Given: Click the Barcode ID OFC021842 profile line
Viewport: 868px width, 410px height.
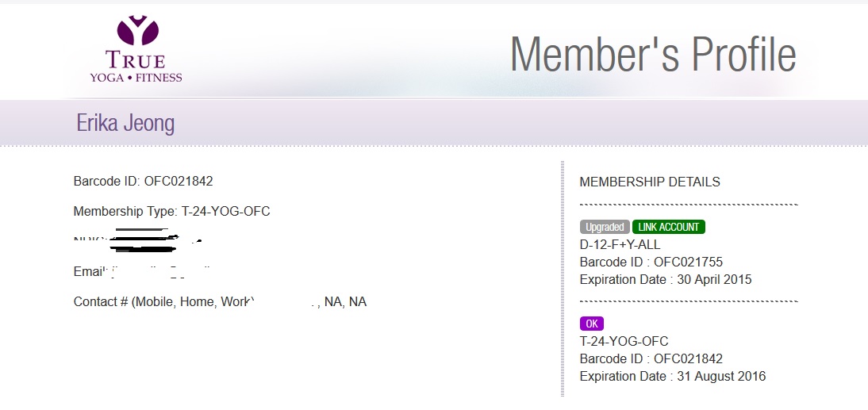Looking at the screenshot, I should [144, 181].
